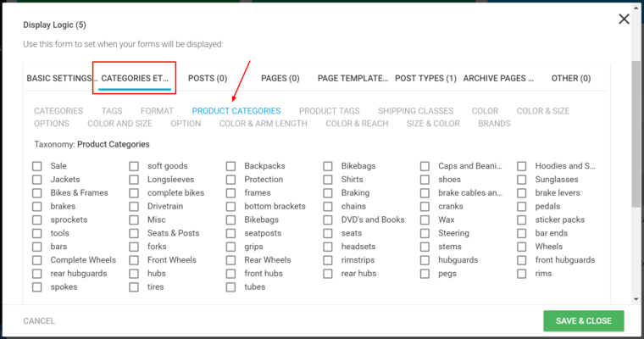
Task: Open the Posts (0) tab
Action: coord(208,79)
